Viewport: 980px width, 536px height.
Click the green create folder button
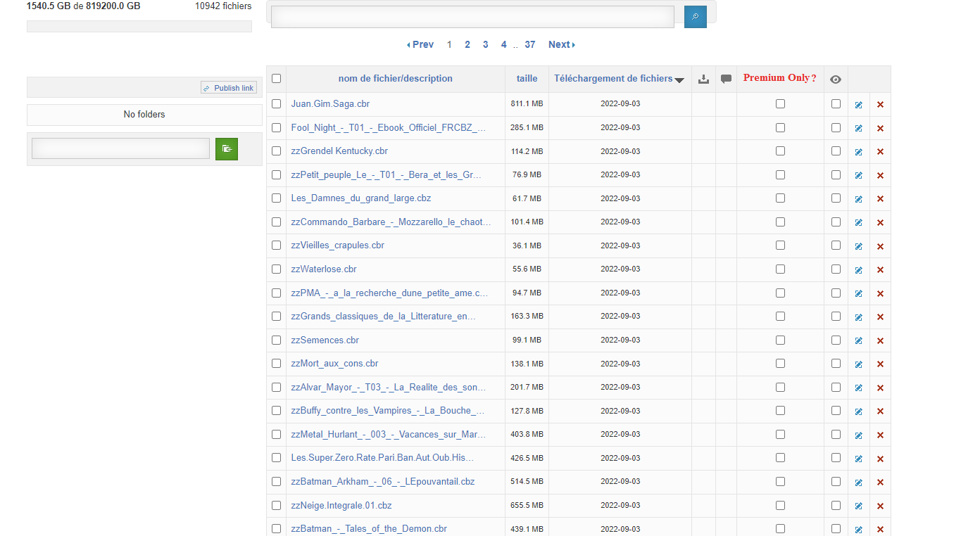pos(227,148)
